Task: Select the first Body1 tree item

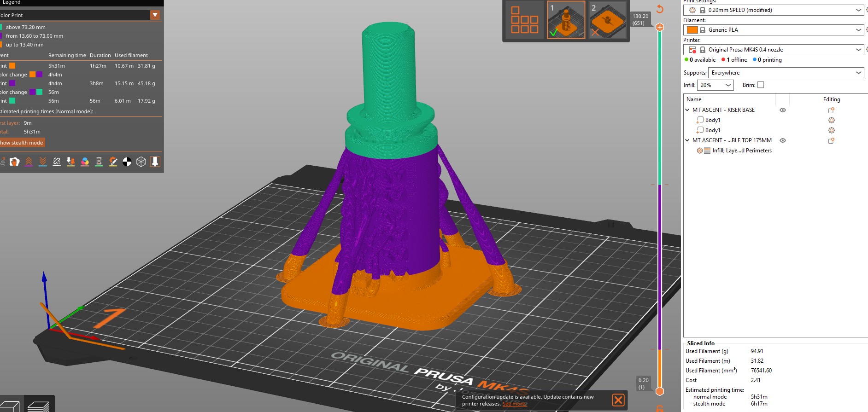Action: tap(712, 120)
